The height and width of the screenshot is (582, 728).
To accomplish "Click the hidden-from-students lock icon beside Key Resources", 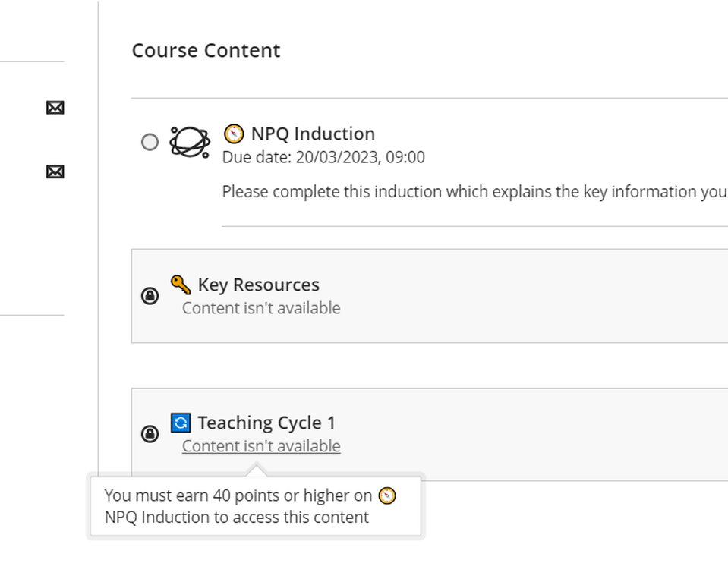I will point(150,297).
